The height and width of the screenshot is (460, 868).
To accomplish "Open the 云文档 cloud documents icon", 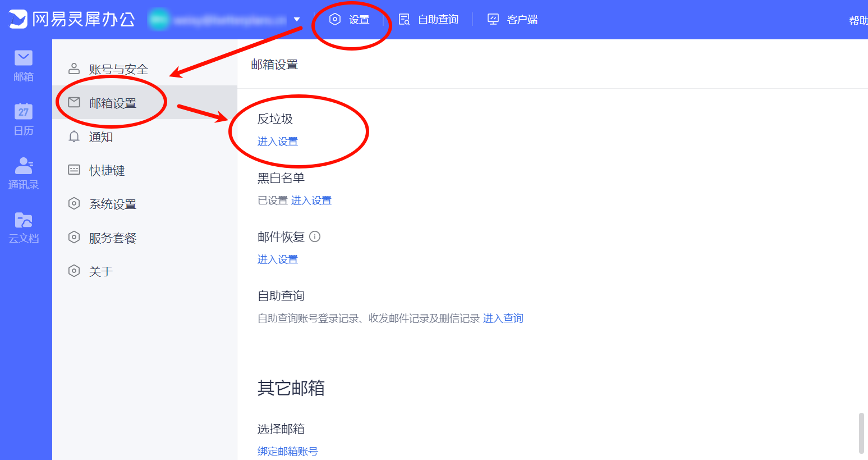I will [x=24, y=220].
